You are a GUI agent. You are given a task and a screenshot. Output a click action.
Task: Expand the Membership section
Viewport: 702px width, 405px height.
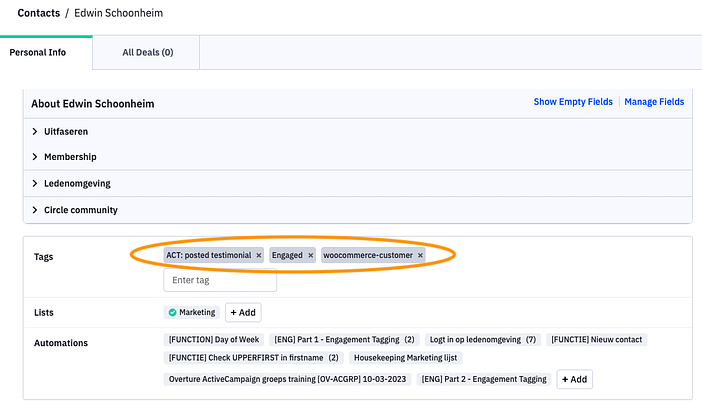(x=35, y=157)
